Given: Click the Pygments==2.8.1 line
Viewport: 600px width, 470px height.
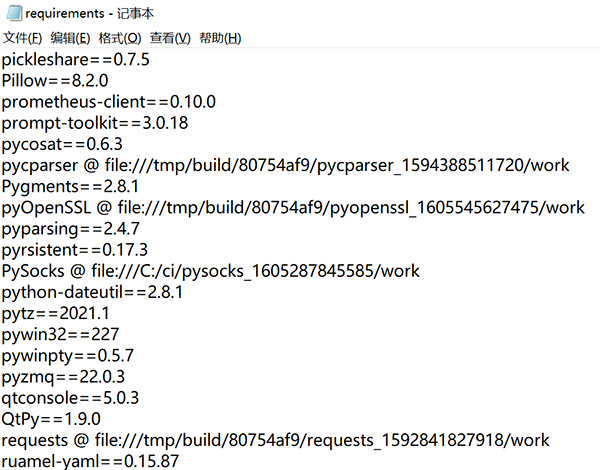Looking at the screenshot, I should tap(70, 186).
